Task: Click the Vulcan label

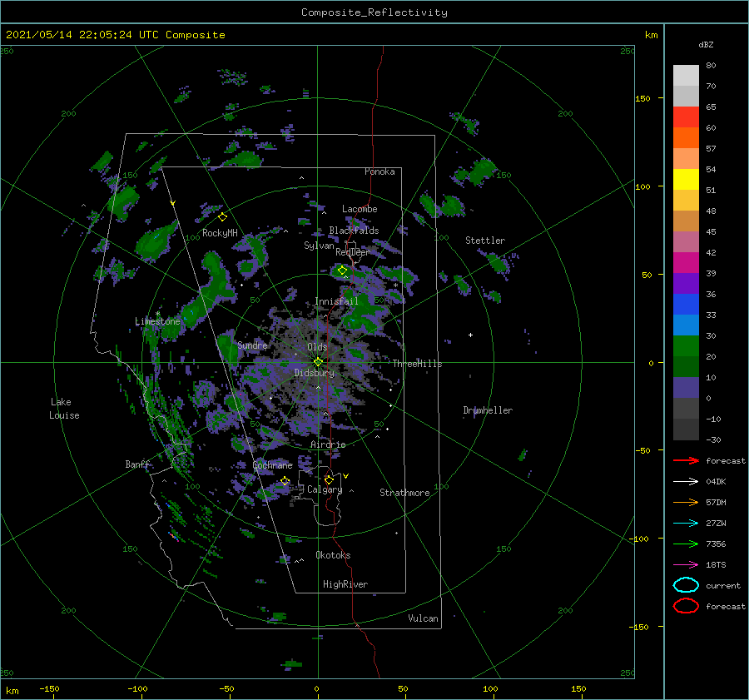Action: (424, 618)
